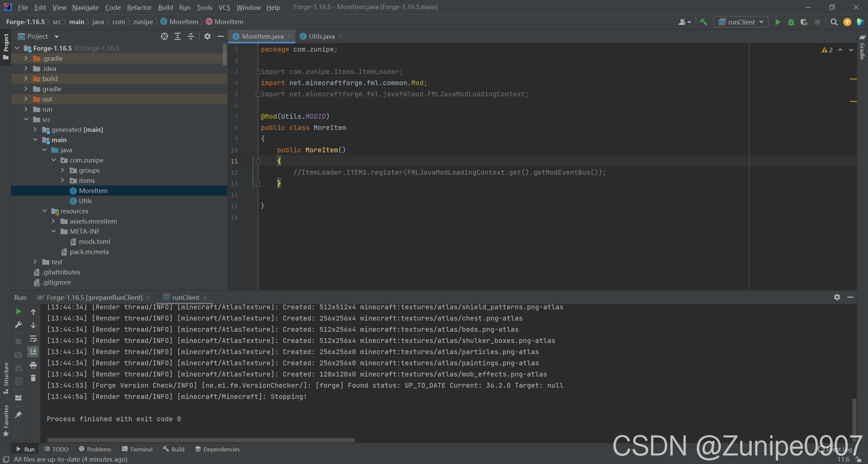The width and height of the screenshot is (868, 464).
Task: Open the runClient configuration dropdown
Action: click(741, 22)
